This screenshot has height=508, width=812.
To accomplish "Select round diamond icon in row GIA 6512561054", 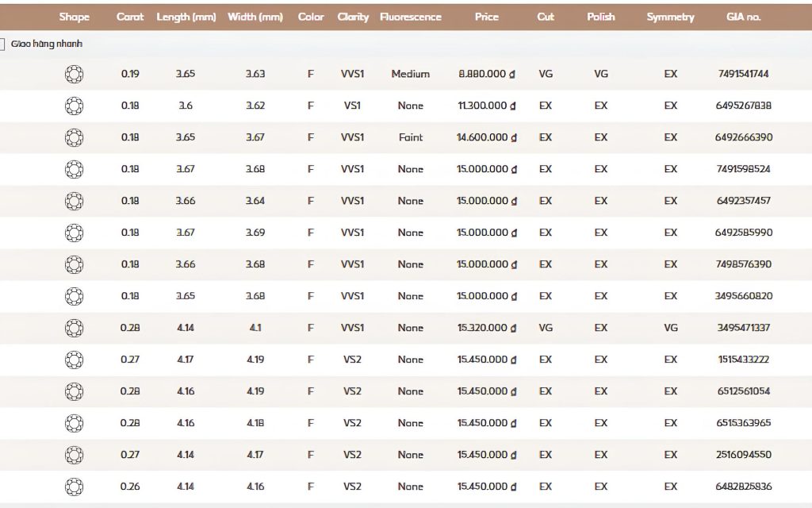I will 74,391.
